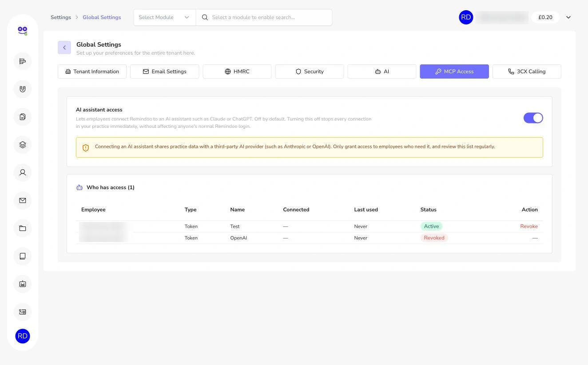Image resolution: width=588 pixels, height=365 pixels.
Task: Open the chart icon in the sidebar
Action: 23,61
